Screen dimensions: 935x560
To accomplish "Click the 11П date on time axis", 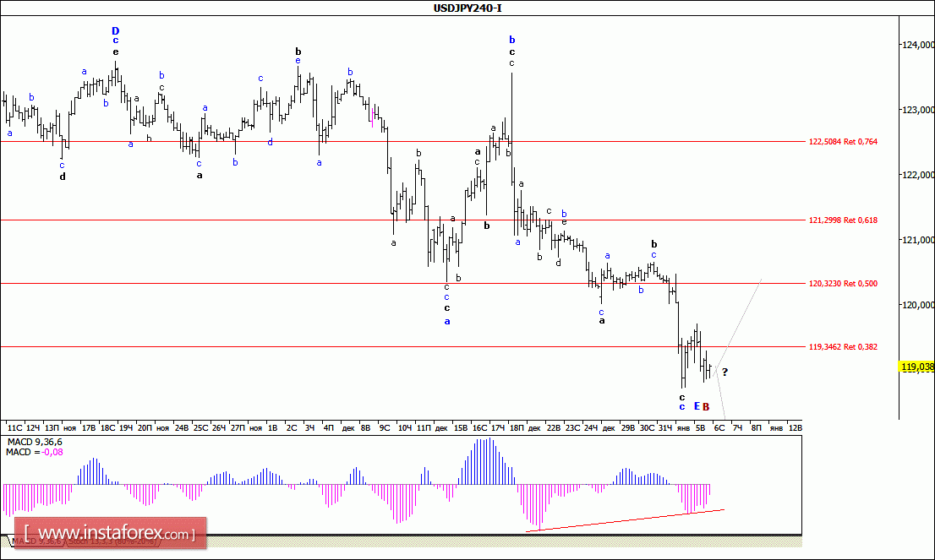I will pos(424,427).
